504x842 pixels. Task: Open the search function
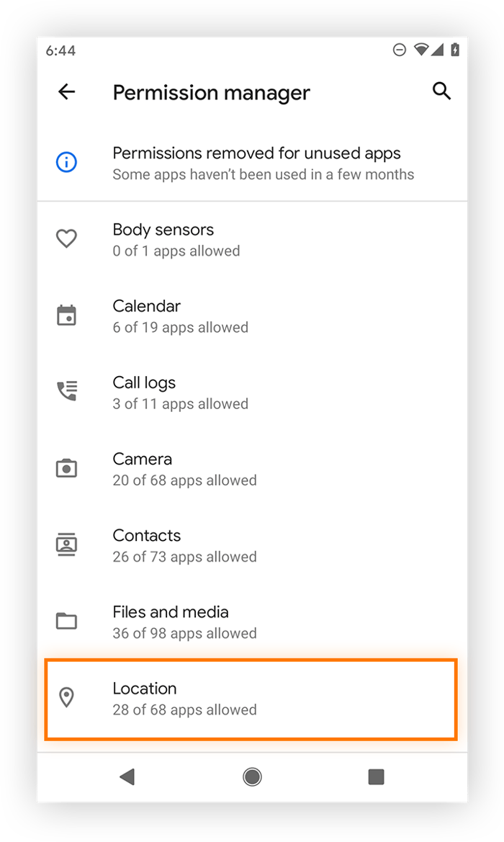tap(441, 91)
